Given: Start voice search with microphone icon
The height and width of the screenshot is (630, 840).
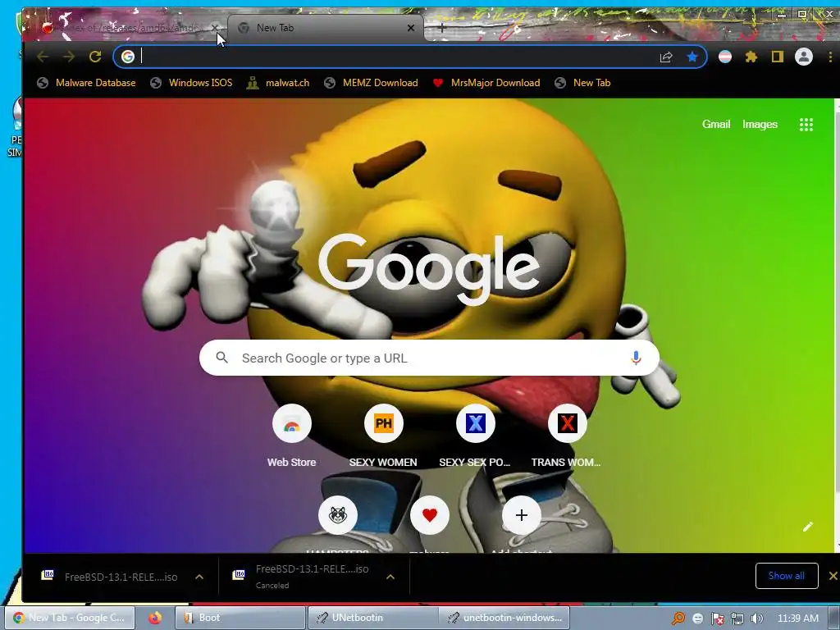Looking at the screenshot, I should click(636, 358).
